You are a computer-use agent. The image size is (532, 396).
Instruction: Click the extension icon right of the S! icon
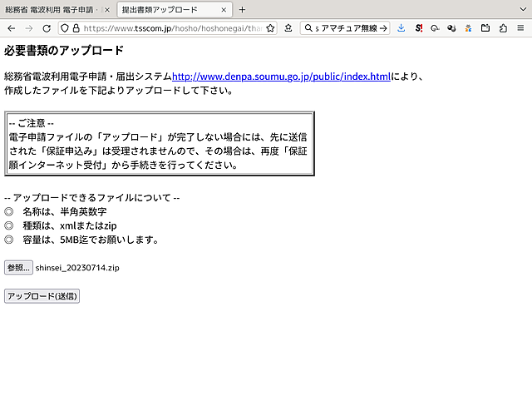435,28
